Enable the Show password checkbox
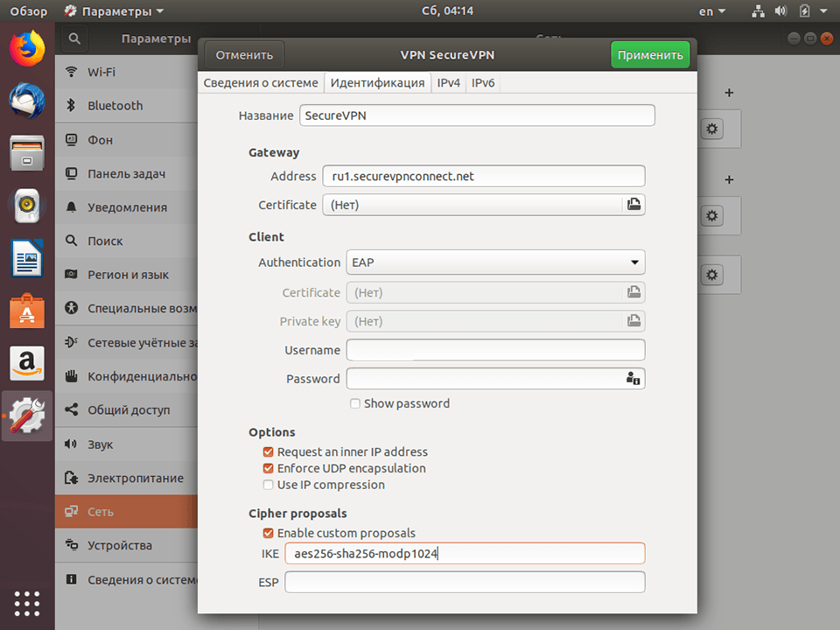Screen dimensions: 840x630 pyautogui.click(x=355, y=403)
